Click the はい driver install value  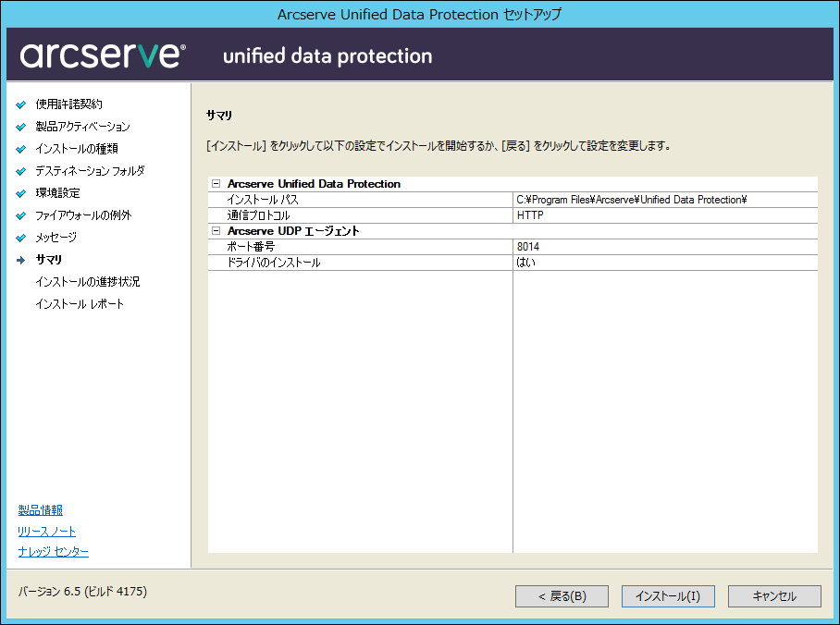tap(525, 263)
